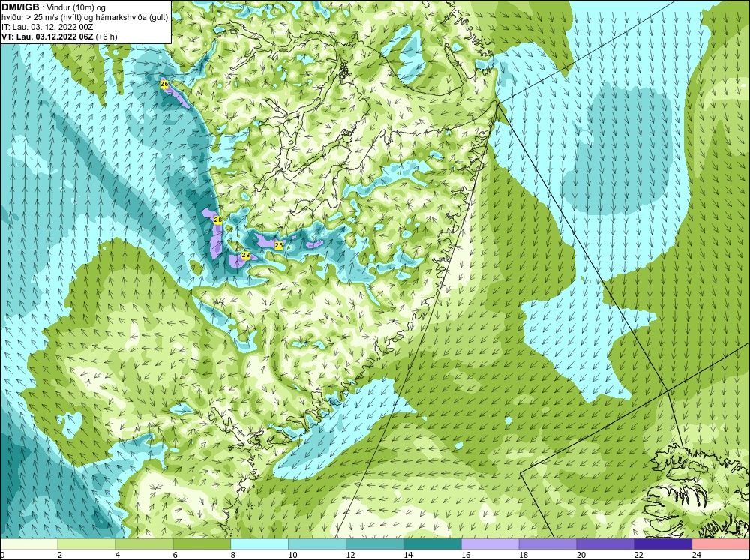Click the 28 label beside the long coastal purple strip
This screenshot has width=750, height=560.
pos(217,220)
